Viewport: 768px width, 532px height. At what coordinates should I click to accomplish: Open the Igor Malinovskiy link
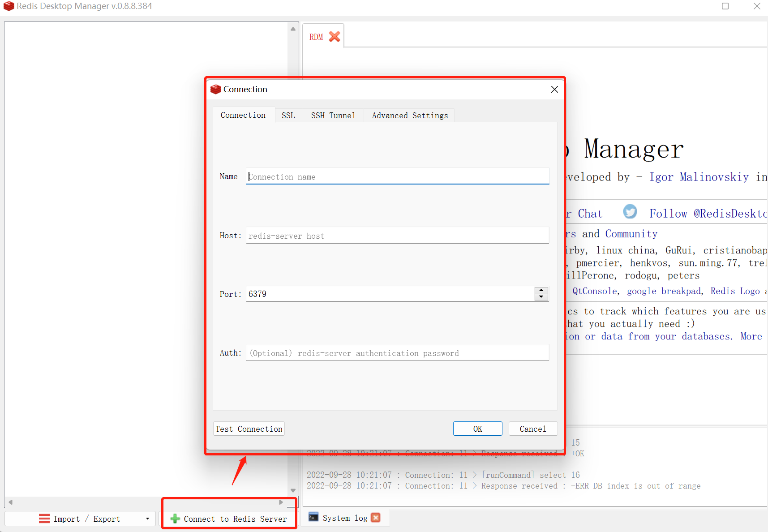[x=699, y=177]
